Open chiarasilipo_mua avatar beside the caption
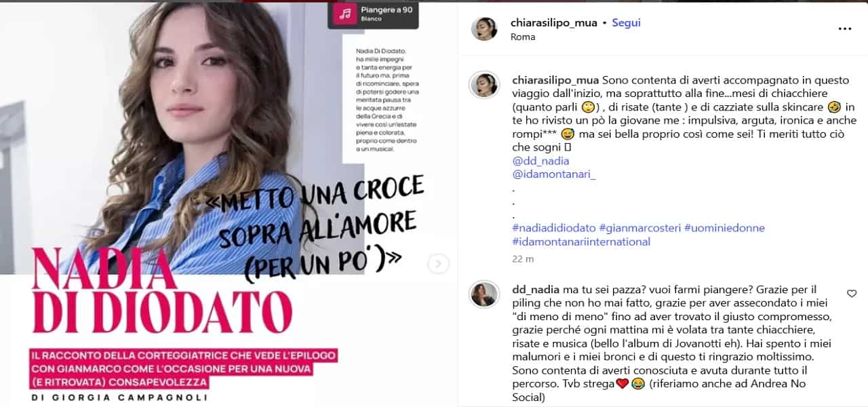This screenshot has width=868, height=407. point(484,85)
